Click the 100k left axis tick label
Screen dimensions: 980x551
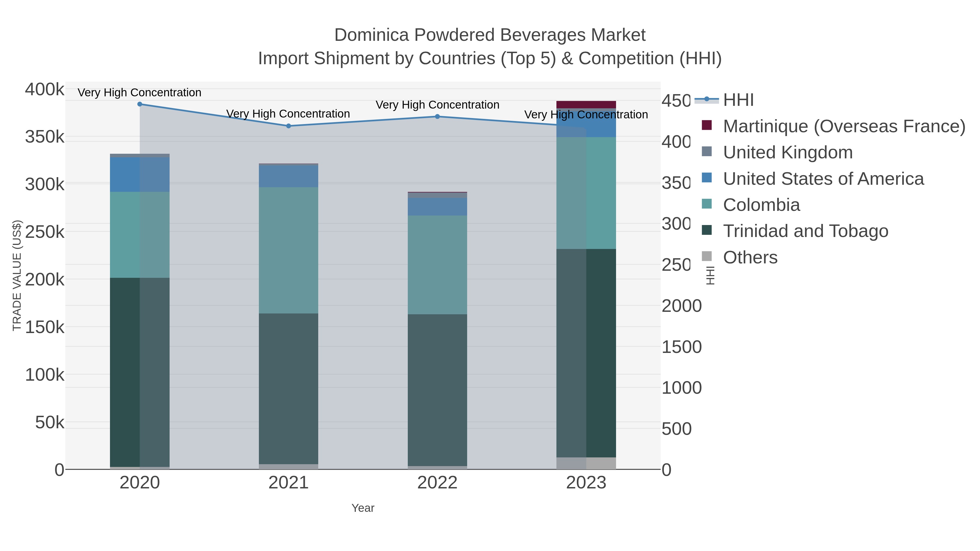(45, 375)
